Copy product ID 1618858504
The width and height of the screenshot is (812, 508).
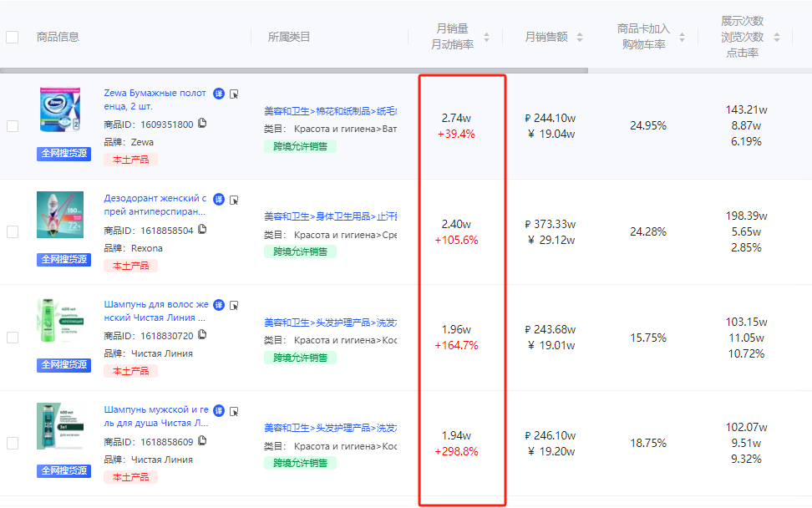click(x=202, y=230)
